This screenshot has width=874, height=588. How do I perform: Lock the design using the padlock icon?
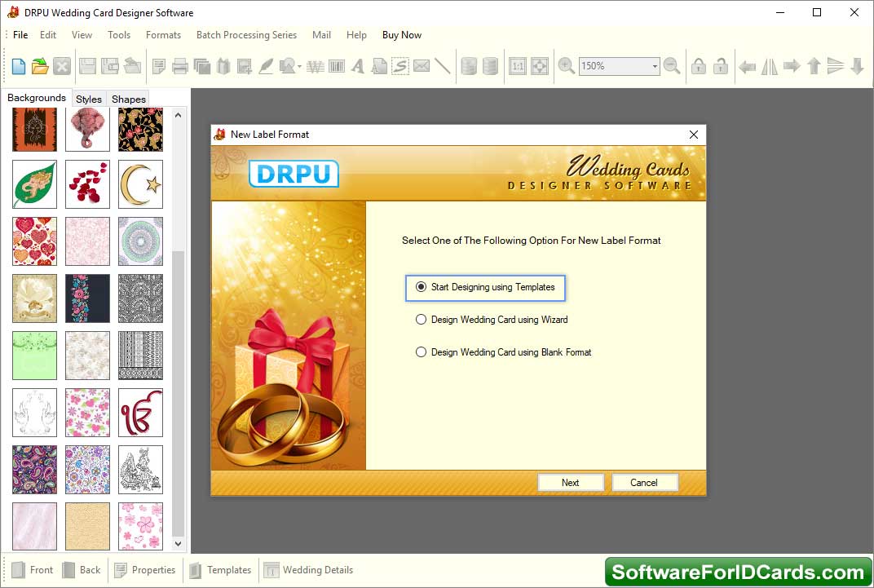699,66
